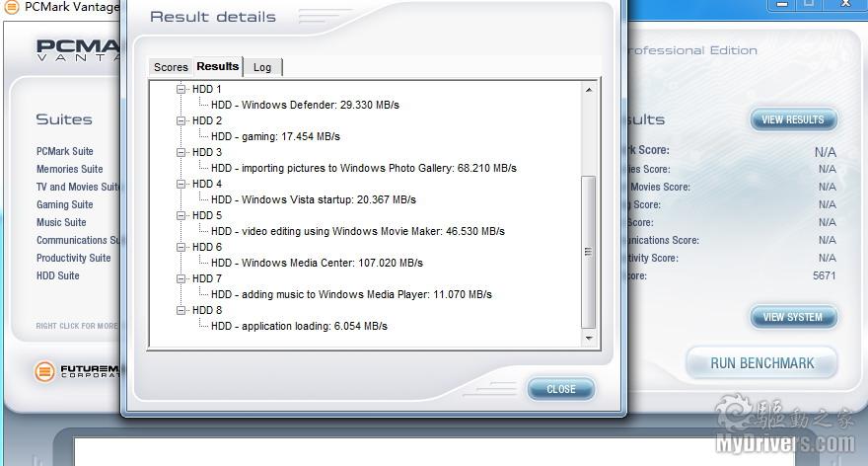This screenshot has width=868, height=466.
Task: Select the Windows Media Center result line
Action: [x=317, y=263]
